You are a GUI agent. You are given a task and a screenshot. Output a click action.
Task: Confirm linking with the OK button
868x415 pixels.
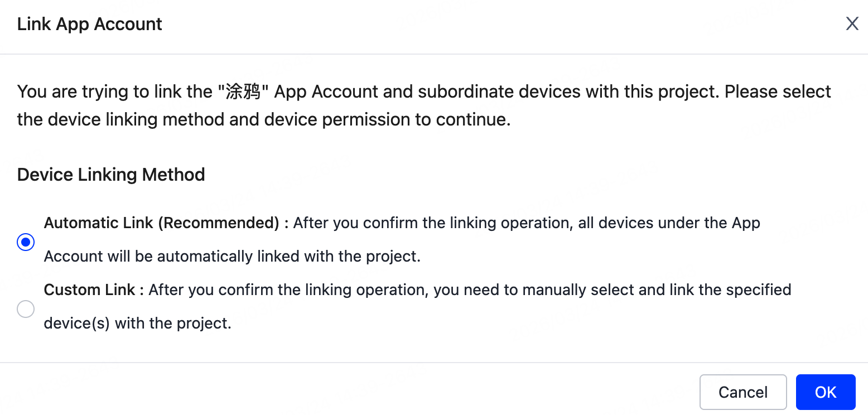point(826,392)
